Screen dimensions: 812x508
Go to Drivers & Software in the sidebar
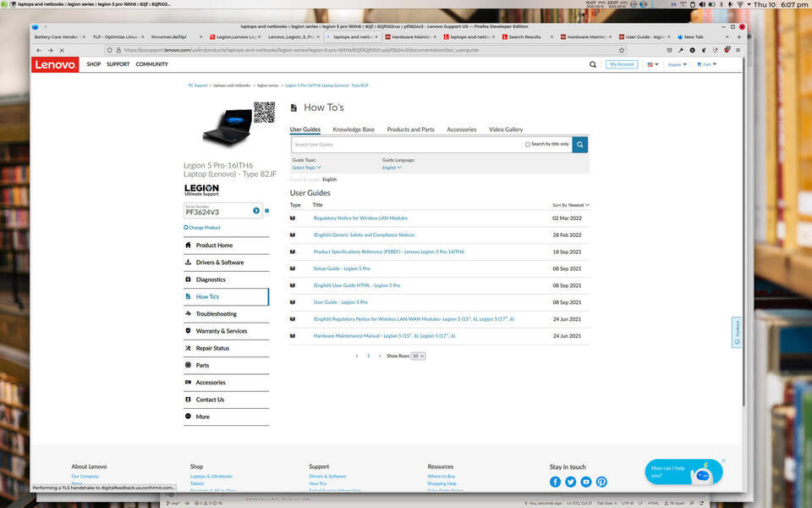click(x=227, y=262)
